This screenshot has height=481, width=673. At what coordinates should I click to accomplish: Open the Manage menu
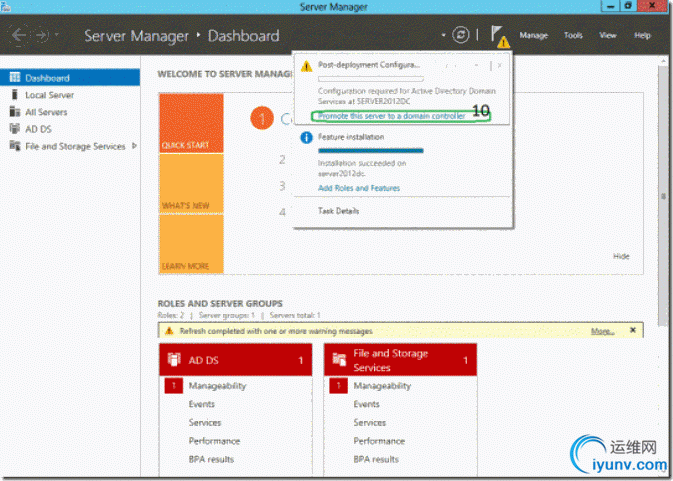534,35
